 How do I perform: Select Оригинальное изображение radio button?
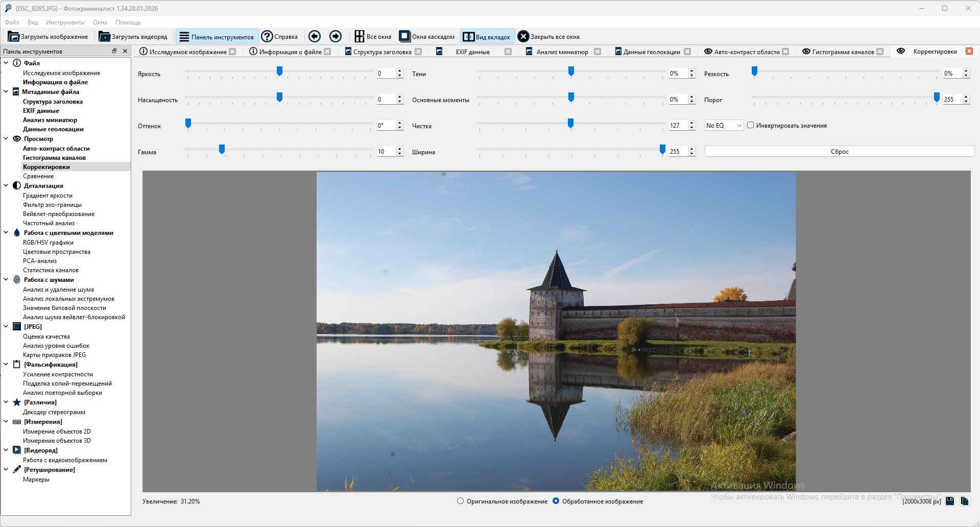[x=460, y=501]
